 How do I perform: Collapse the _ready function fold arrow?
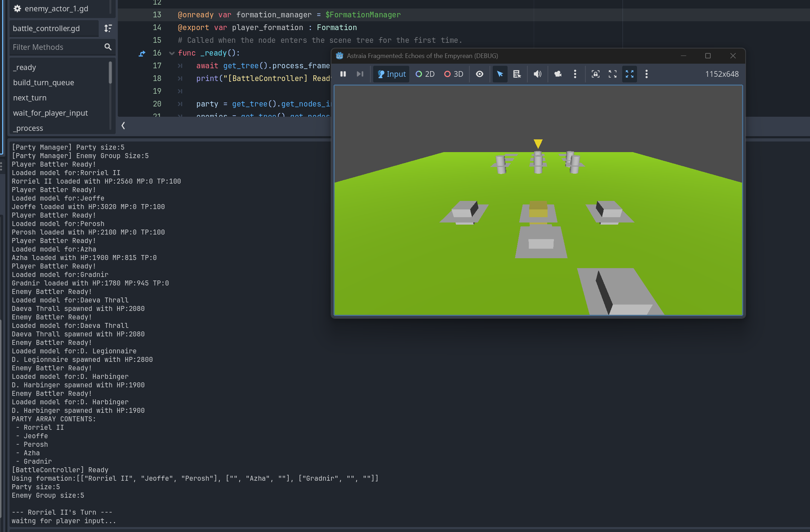[x=172, y=53]
